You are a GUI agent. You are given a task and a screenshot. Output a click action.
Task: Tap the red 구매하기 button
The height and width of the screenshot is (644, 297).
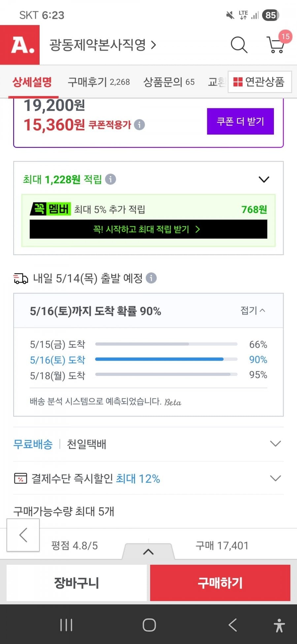220,583
